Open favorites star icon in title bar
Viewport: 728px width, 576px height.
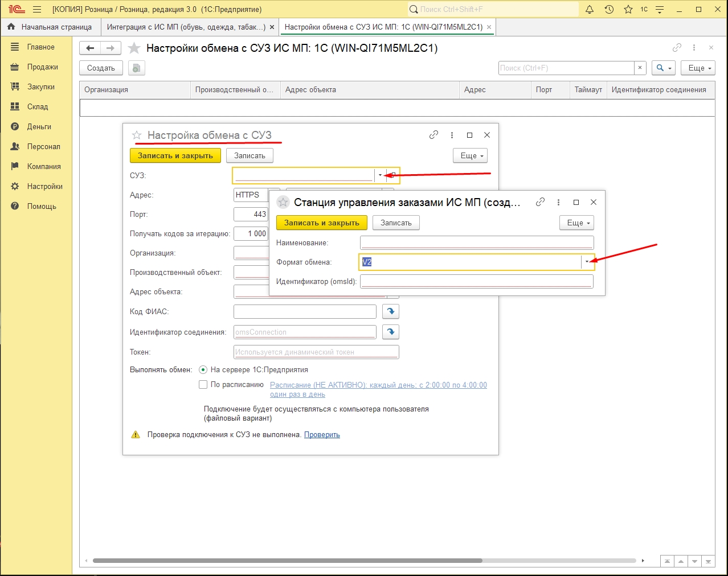click(628, 9)
